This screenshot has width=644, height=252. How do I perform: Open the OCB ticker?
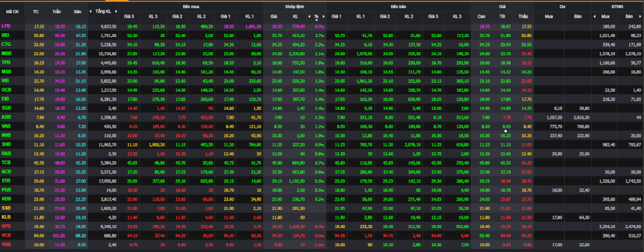click(6, 89)
